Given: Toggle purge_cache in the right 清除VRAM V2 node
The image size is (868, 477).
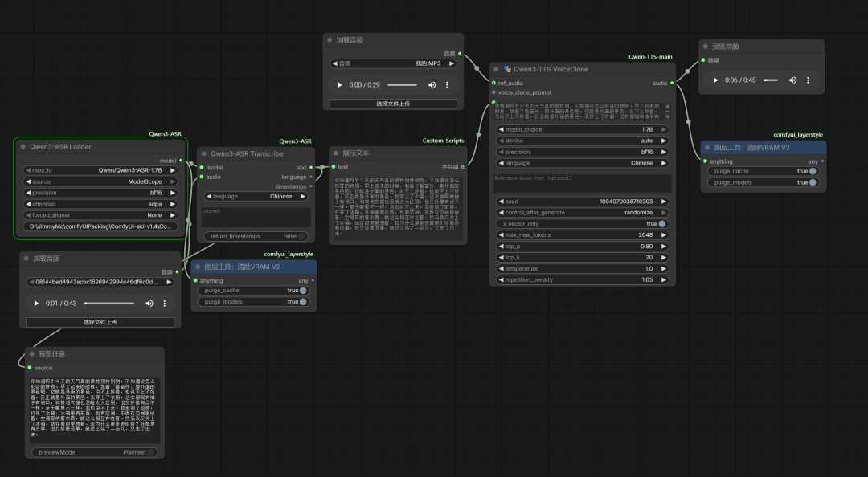Looking at the screenshot, I should pos(813,171).
